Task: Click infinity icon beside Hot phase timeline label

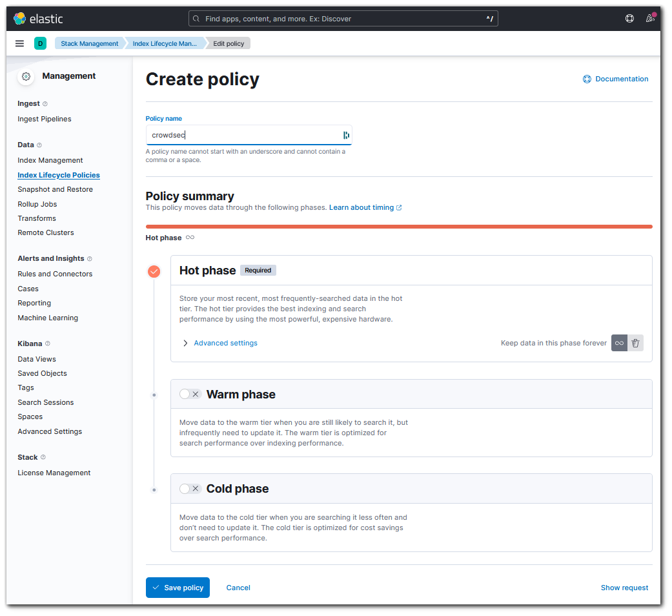Action: [190, 238]
